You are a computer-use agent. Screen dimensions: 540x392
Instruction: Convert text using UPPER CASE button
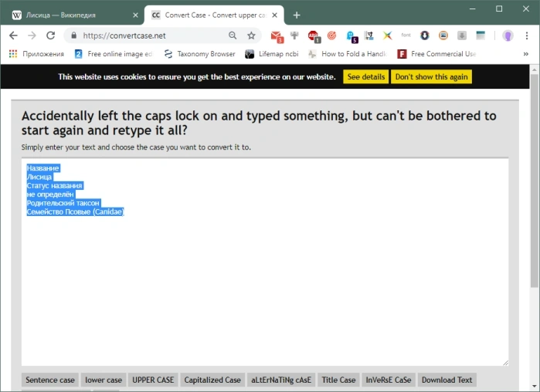[153, 380]
